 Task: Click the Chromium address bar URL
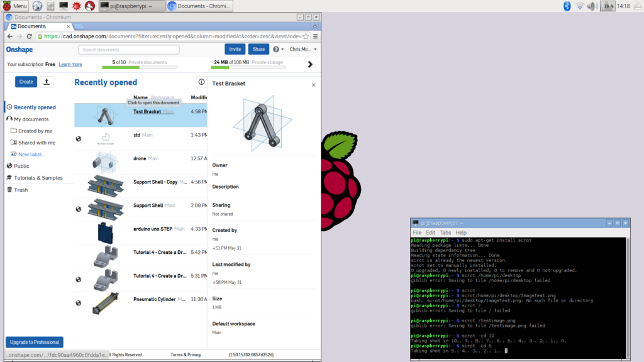(x=172, y=36)
